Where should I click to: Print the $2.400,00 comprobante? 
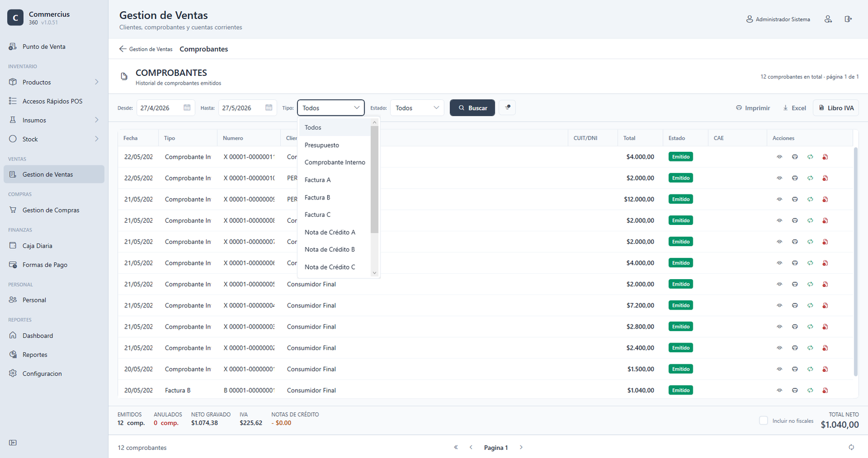(795, 348)
